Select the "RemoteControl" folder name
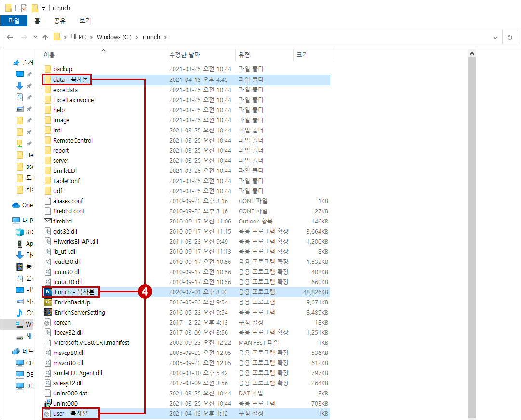 73,141
